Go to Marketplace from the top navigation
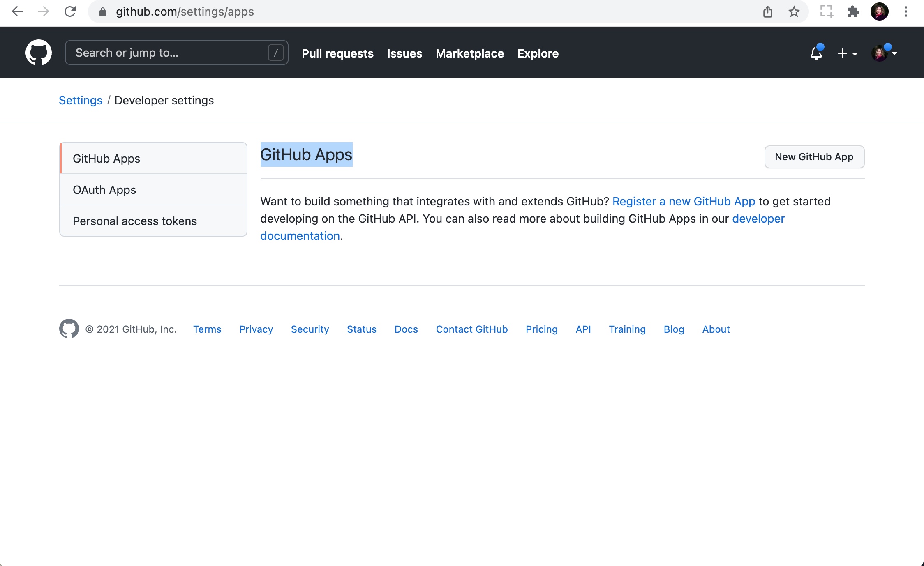The height and width of the screenshot is (566, 924). click(x=470, y=53)
